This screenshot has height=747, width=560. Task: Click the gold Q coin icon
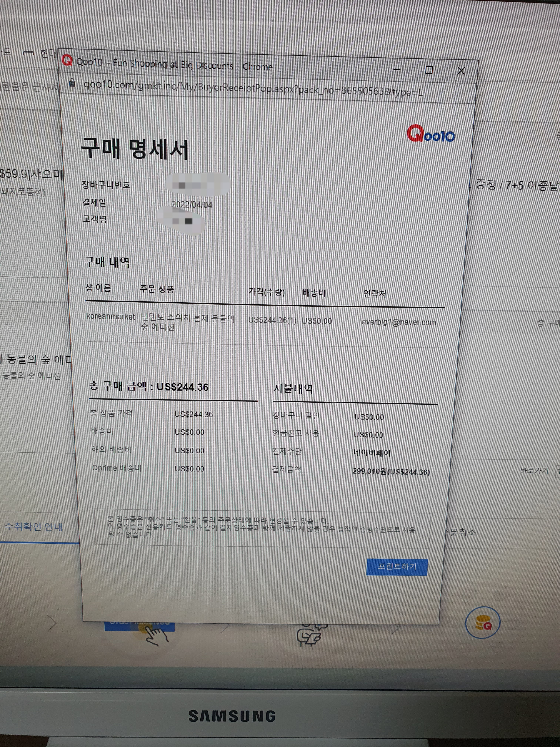[x=483, y=623]
